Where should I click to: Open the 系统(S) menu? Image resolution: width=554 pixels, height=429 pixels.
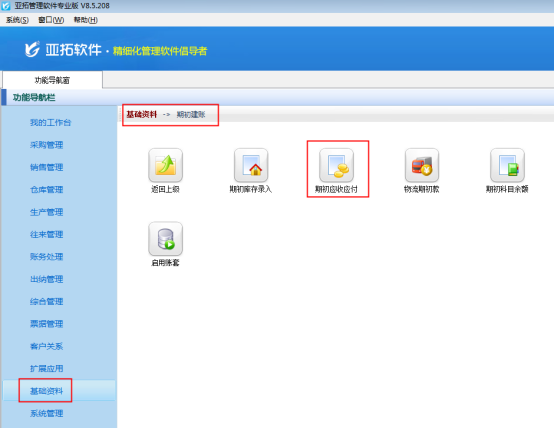point(17,20)
